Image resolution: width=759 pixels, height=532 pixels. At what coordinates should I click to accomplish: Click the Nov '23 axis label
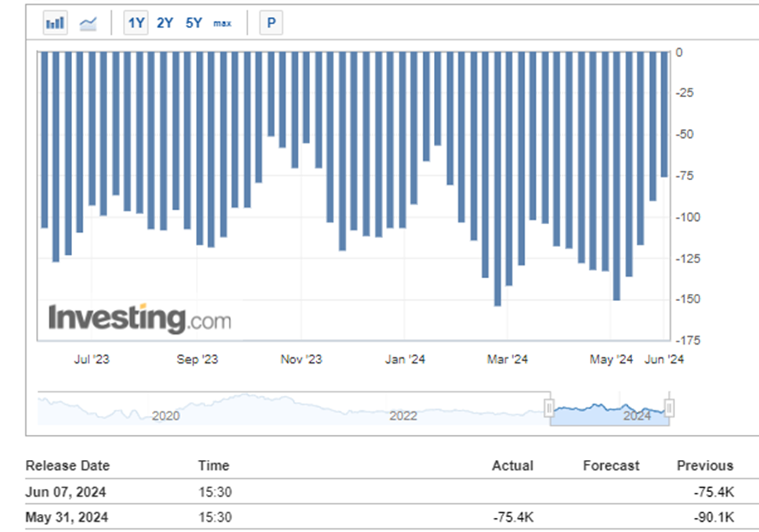coord(301,359)
